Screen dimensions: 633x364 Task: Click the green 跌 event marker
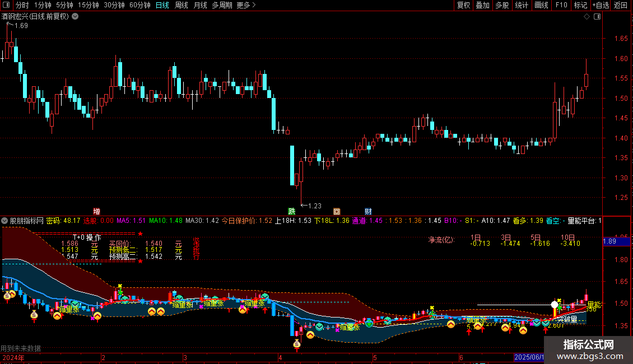tap(291, 212)
